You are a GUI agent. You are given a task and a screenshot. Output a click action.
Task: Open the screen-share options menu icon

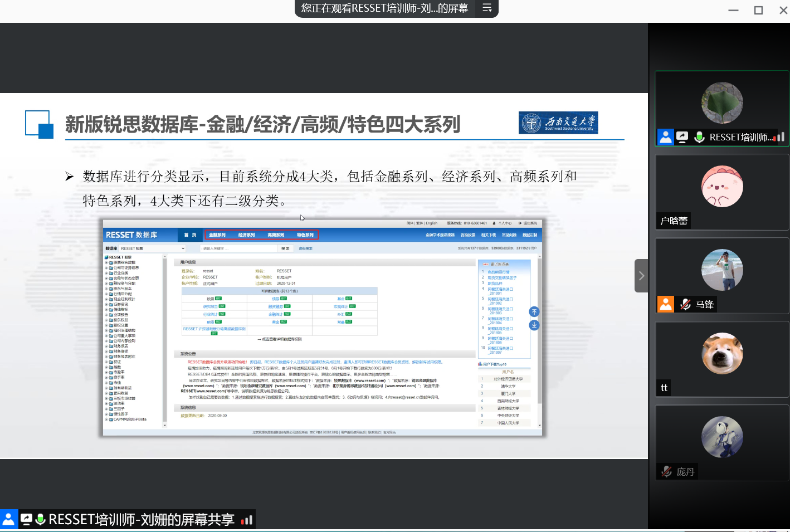(x=487, y=8)
